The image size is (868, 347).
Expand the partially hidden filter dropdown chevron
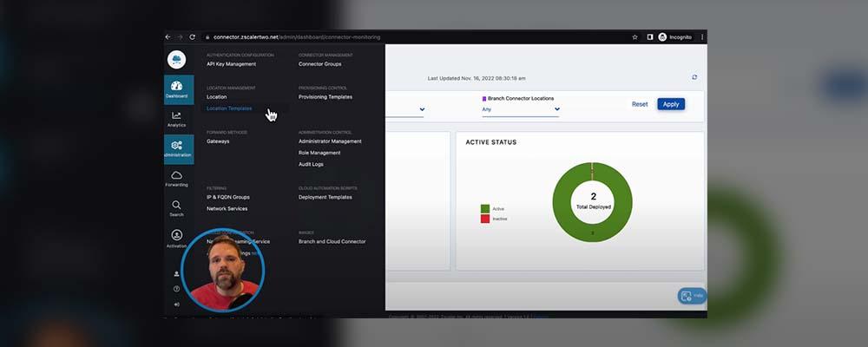(x=423, y=109)
